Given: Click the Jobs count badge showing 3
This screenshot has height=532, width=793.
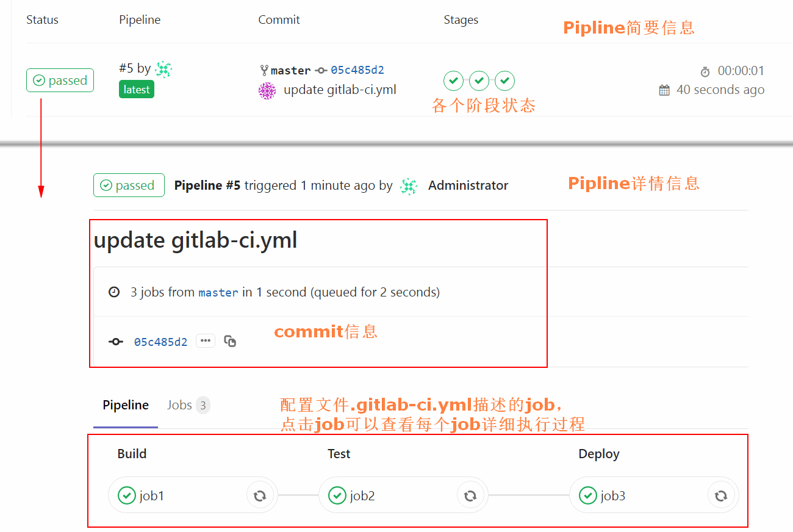Looking at the screenshot, I should click(x=203, y=405).
